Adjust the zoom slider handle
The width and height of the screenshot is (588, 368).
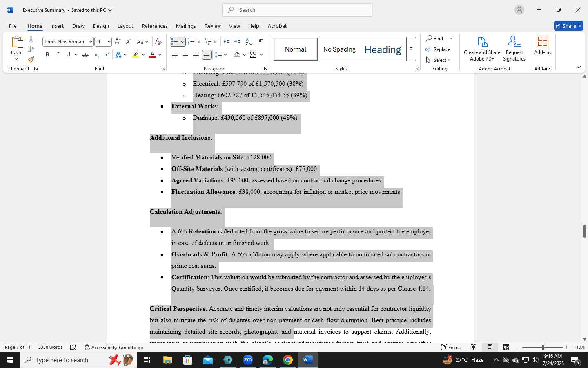pos(543,347)
